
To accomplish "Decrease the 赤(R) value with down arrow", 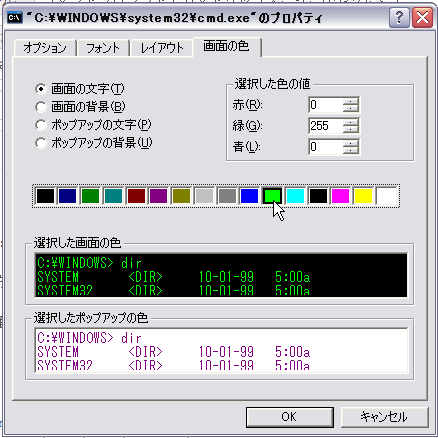I will tap(350, 109).
